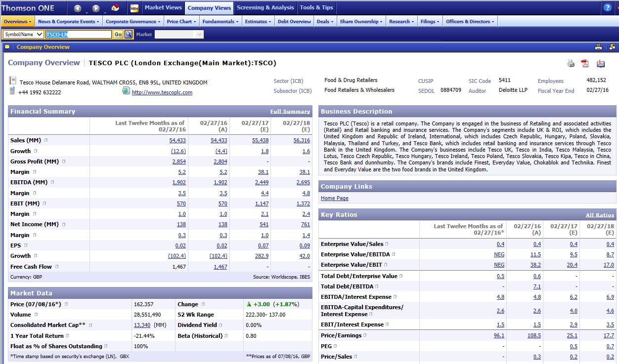Click the forward navigation arrow
Image resolution: width=619 pixels, height=364 pixels.
(x=96, y=8)
